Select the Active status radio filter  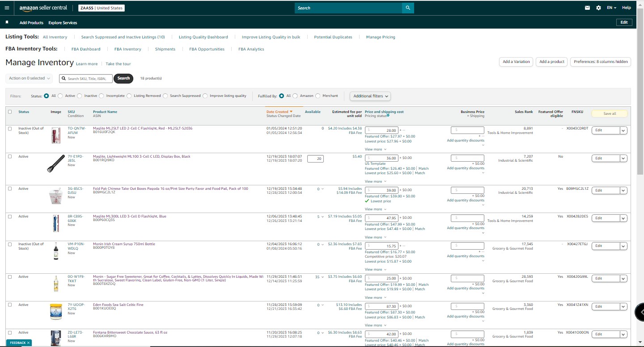pyautogui.click(x=61, y=96)
